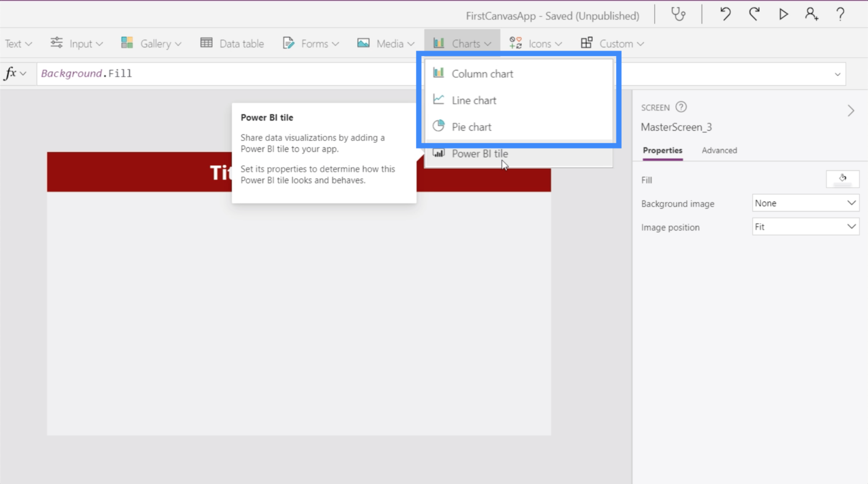Collapse the properties pane arrow
The height and width of the screenshot is (484, 868).
coord(851,111)
